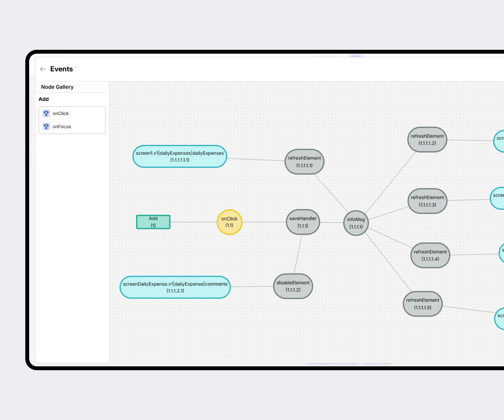Click the infoMsg (1.1.1.1) node
This screenshot has width=504, height=420.
coord(356,223)
